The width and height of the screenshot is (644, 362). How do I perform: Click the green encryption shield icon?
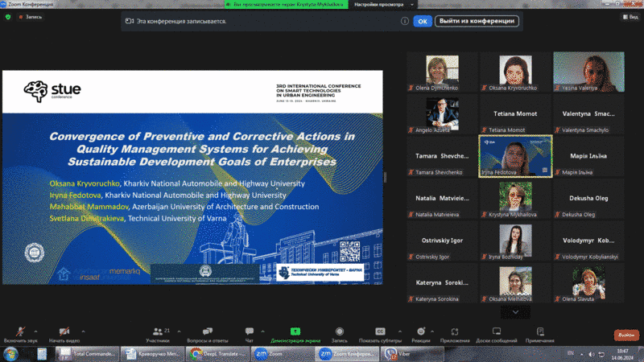click(8, 17)
